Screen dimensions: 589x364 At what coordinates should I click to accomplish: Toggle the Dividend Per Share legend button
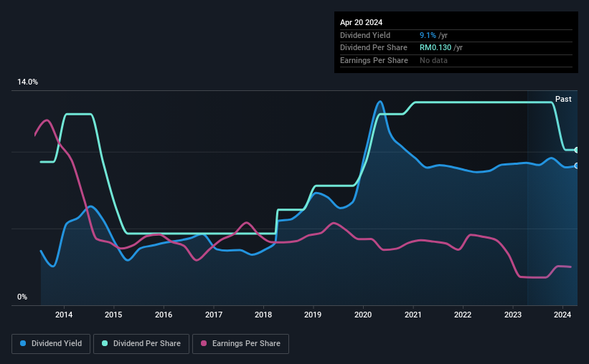(x=141, y=344)
